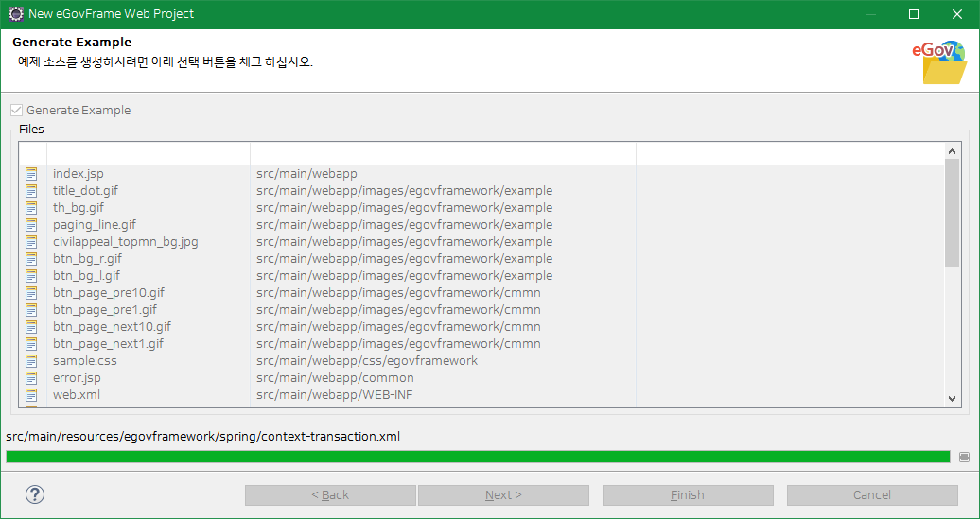The image size is (980, 519).
Task: Click path src/main/webapp/common
Action: click(x=335, y=378)
